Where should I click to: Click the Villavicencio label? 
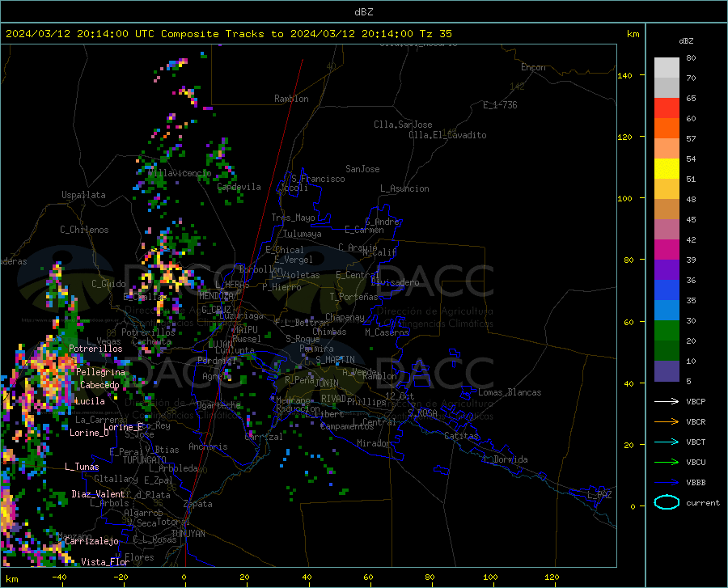(x=180, y=173)
